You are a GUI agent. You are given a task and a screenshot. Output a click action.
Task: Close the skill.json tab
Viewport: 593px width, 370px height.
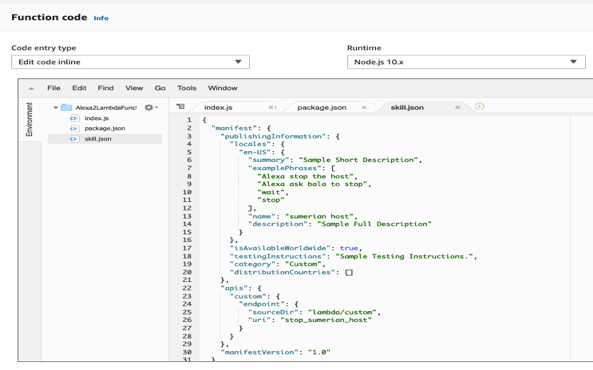(x=457, y=107)
